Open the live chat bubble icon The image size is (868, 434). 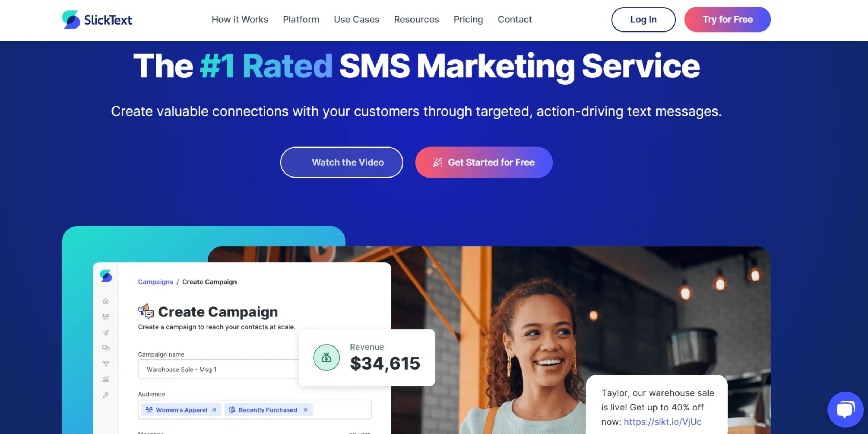(845, 409)
